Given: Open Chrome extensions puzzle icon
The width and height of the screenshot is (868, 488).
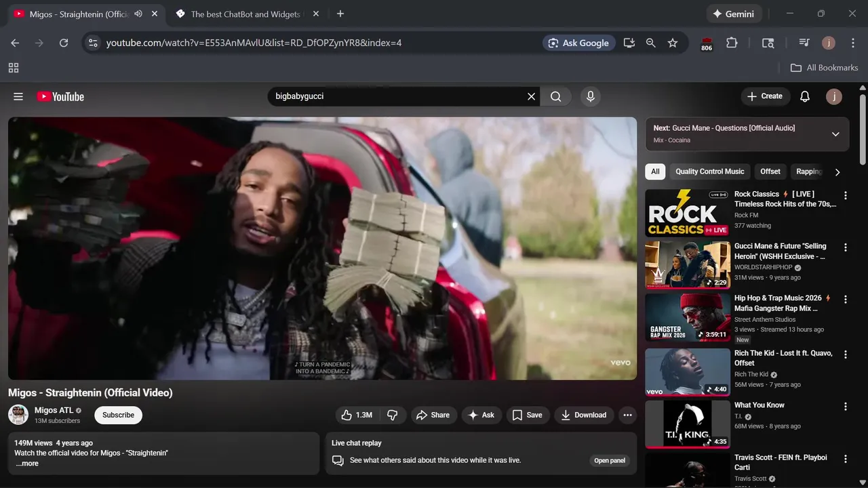Looking at the screenshot, I should (732, 43).
